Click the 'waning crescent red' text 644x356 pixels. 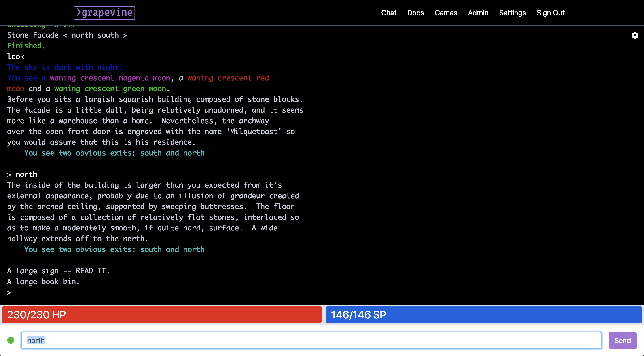click(x=228, y=78)
